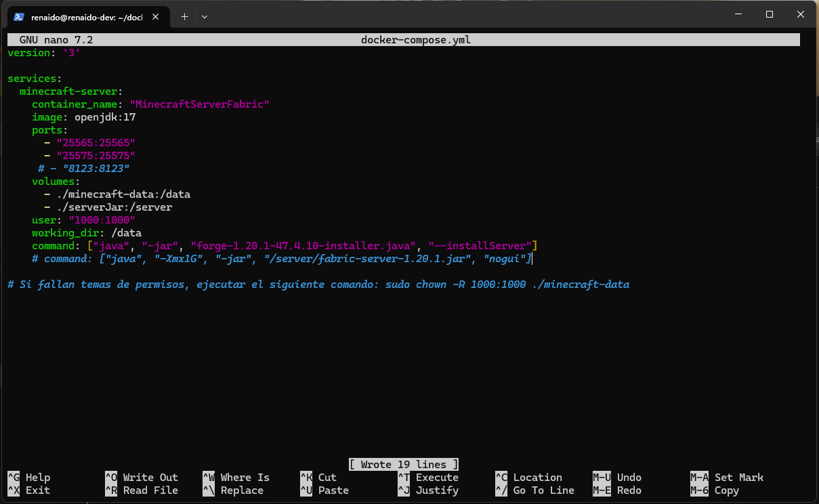Click the docker-compose.yml filename in title bar
819x504 pixels.
click(x=416, y=40)
